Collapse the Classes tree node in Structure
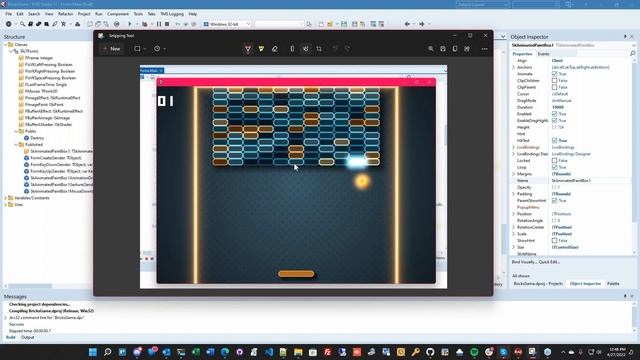The image size is (640, 360). (6, 44)
